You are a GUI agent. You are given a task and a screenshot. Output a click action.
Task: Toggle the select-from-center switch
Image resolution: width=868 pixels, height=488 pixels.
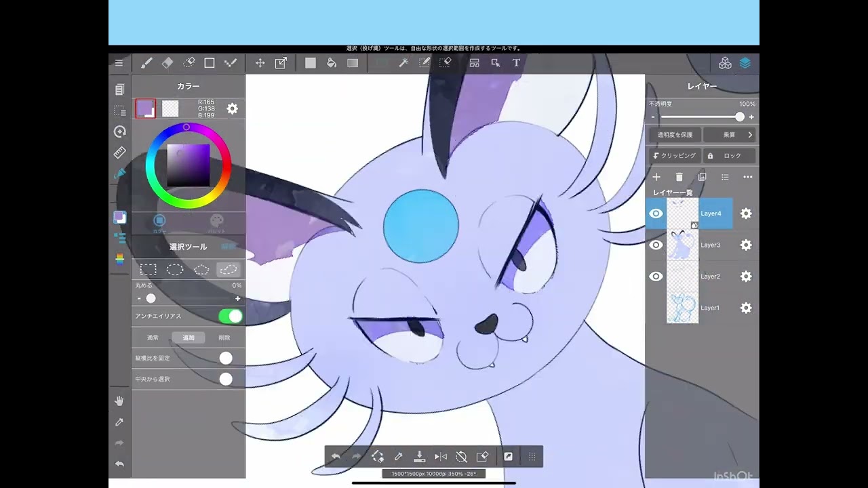pyautogui.click(x=226, y=379)
